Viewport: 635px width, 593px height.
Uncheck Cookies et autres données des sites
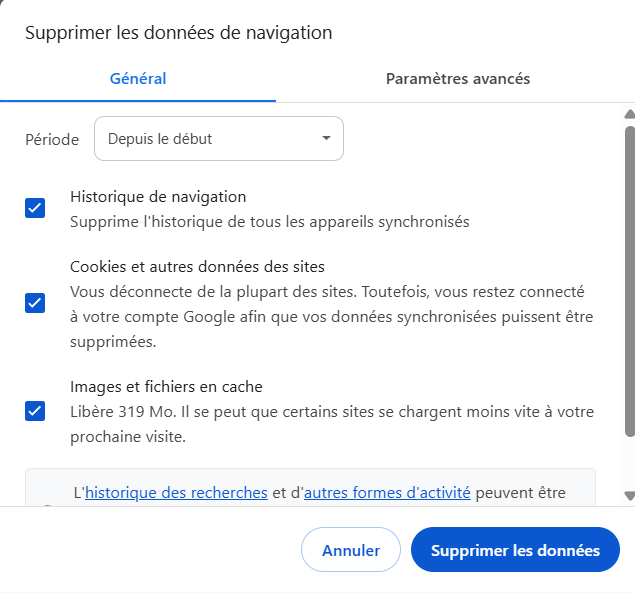(x=35, y=303)
